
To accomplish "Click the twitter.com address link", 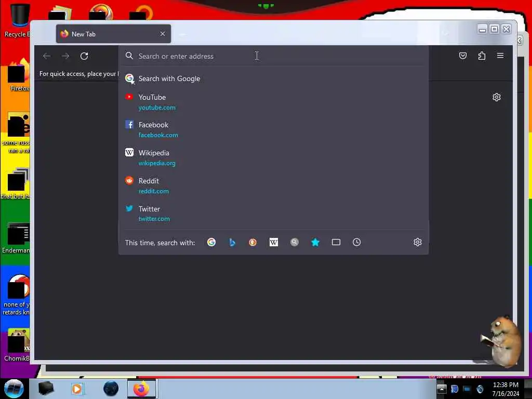I will (x=154, y=219).
